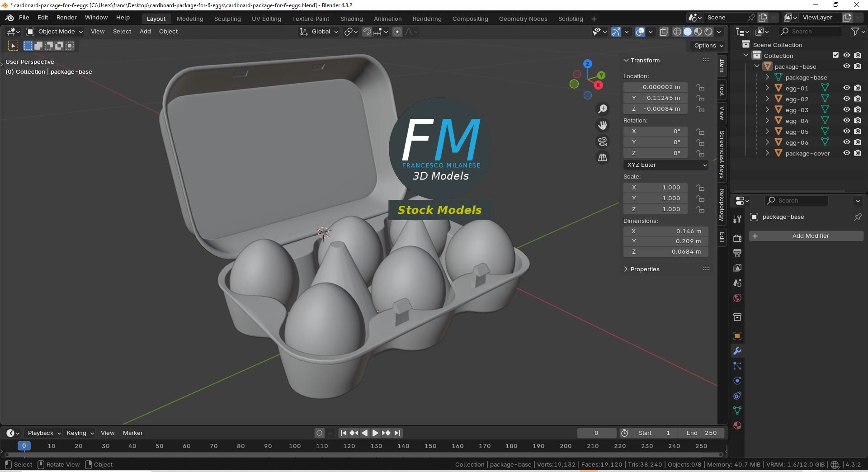Open the viewport Options dropdown

[x=708, y=46]
